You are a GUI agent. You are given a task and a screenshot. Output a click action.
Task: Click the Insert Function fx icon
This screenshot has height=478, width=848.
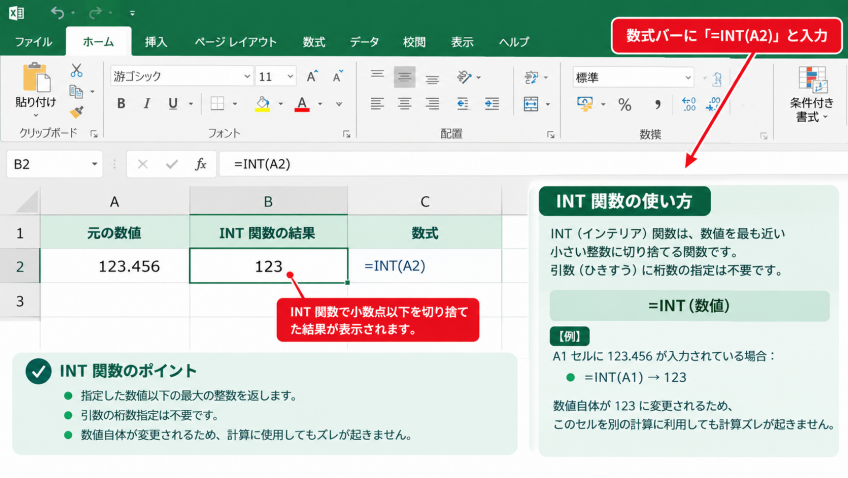[201, 164]
